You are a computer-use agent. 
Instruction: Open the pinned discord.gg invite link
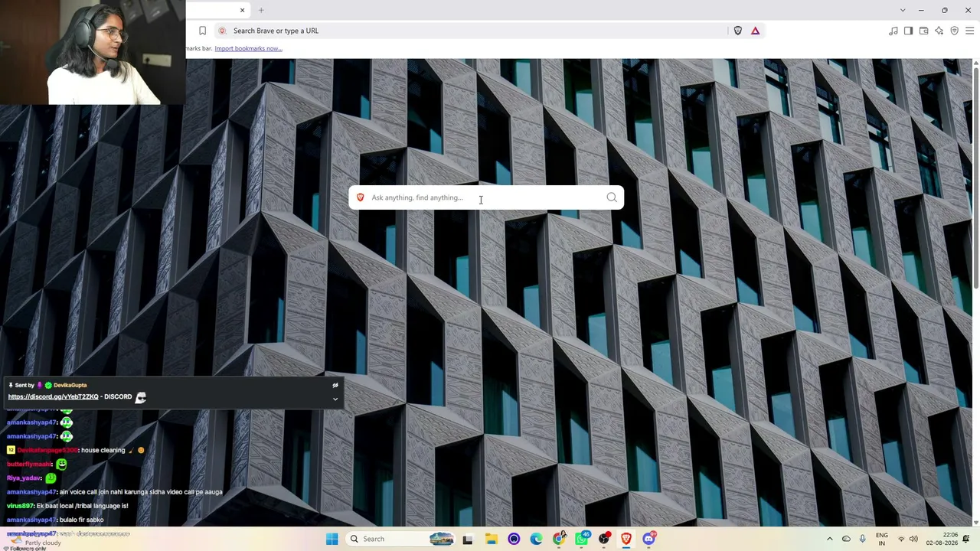coord(53,396)
